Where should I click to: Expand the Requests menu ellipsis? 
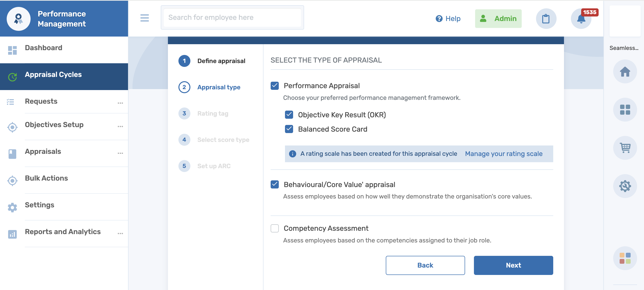pos(120,103)
